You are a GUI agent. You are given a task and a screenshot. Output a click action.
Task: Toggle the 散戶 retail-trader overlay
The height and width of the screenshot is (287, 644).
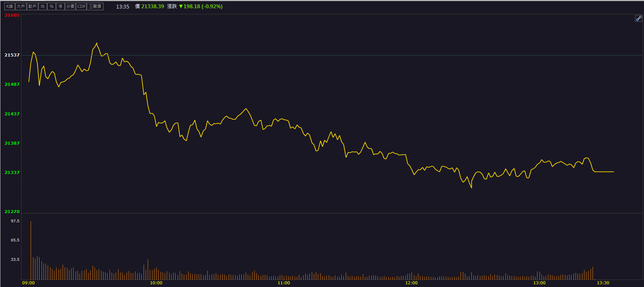pyautogui.click(x=33, y=6)
